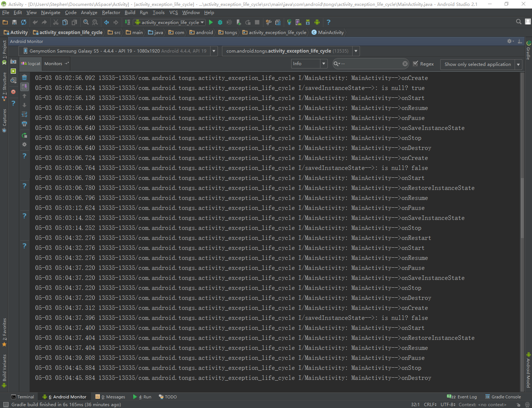This screenshot has width=532, height=408.
Task: Open the log level Info dropdown
Action: pyautogui.click(x=309, y=64)
